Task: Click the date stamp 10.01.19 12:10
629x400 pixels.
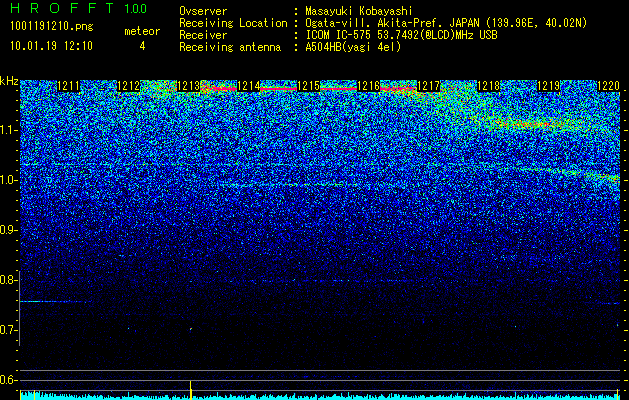Action: click(52, 46)
